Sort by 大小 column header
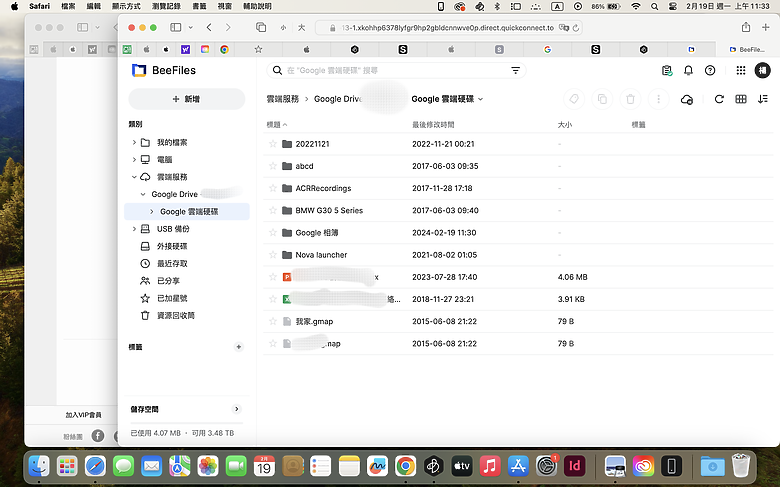 pyautogui.click(x=565, y=124)
